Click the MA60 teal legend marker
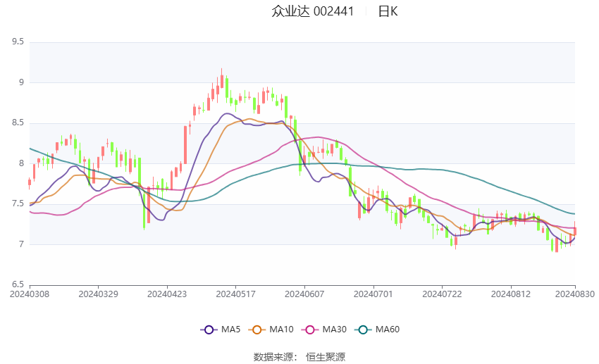The image size is (599, 364). [363, 330]
